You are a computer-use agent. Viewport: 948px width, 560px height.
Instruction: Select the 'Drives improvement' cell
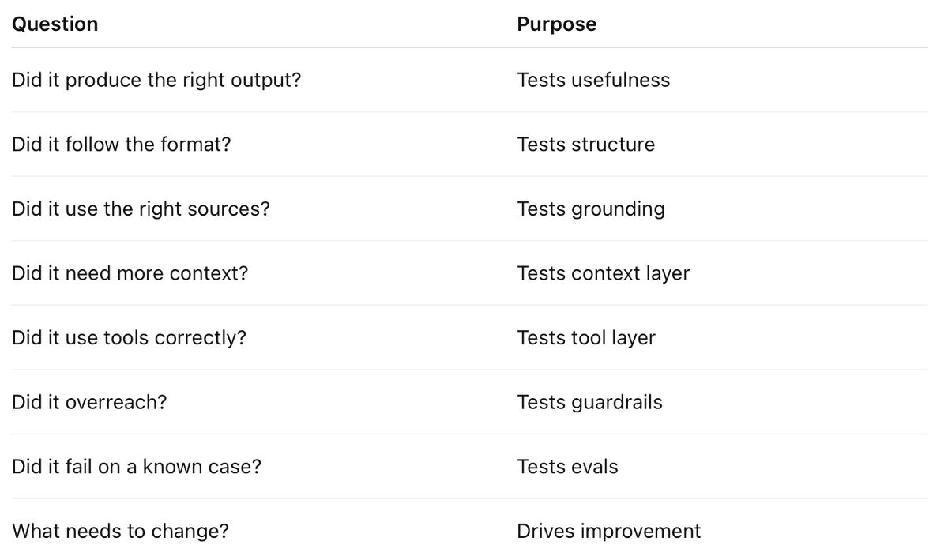coord(609,532)
